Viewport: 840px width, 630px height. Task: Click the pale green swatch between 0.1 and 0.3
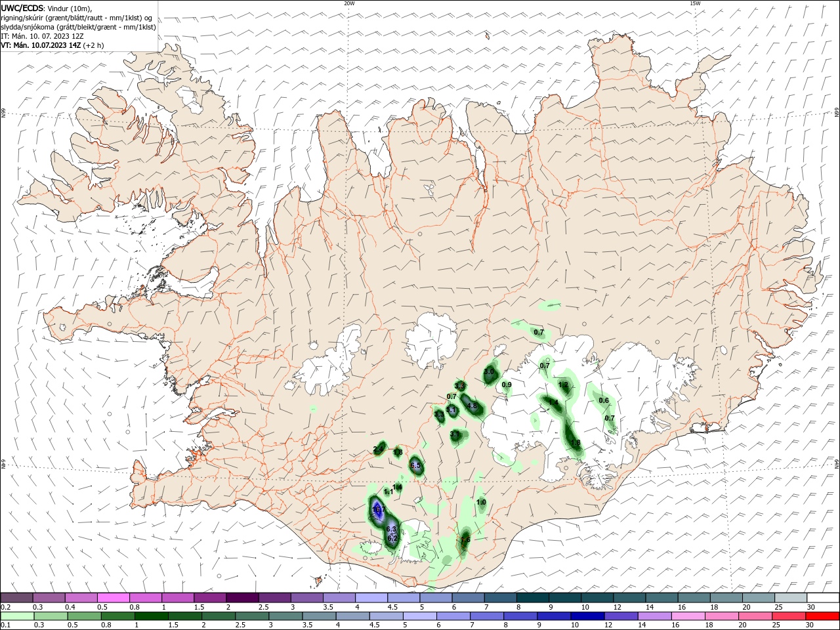(17, 616)
